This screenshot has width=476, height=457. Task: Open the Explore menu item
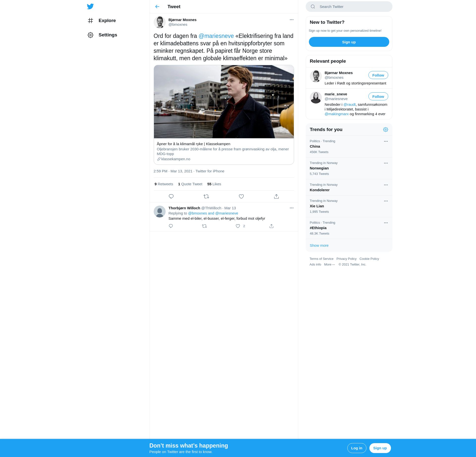click(102, 21)
